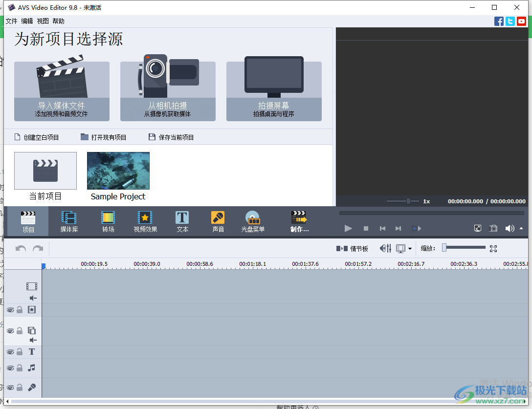Viewport: 532px width, 409px height.
Task: Open the 编辑 menu
Action: 27,21
